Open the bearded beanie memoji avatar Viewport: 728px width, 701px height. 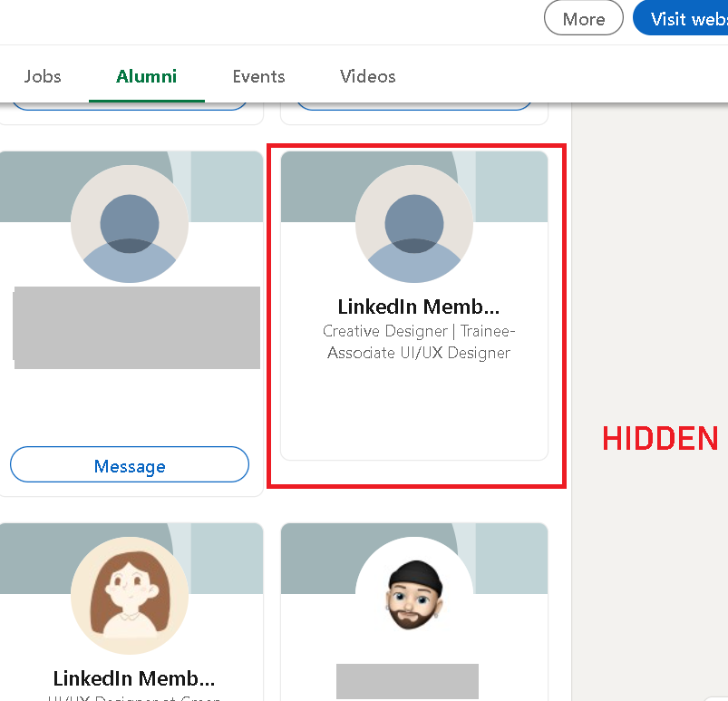(414, 596)
